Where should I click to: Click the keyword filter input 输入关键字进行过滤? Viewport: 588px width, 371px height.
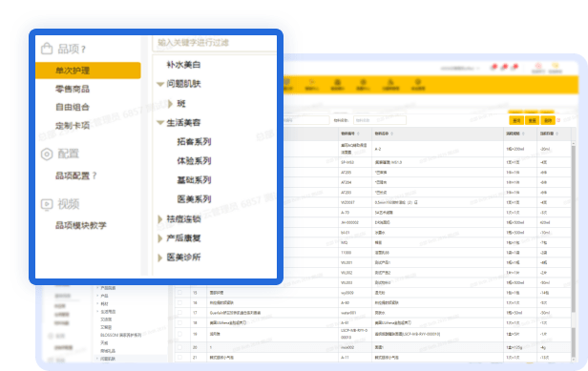215,43
